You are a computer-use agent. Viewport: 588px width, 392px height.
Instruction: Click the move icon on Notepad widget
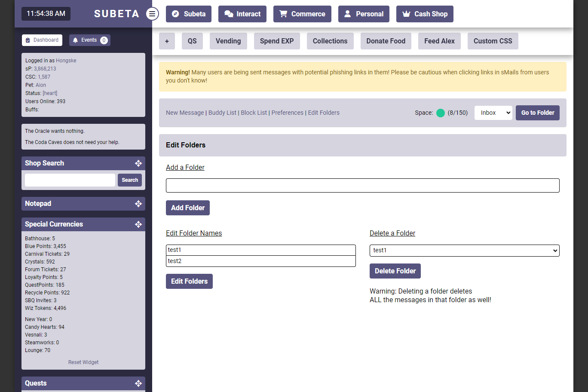point(138,204)
